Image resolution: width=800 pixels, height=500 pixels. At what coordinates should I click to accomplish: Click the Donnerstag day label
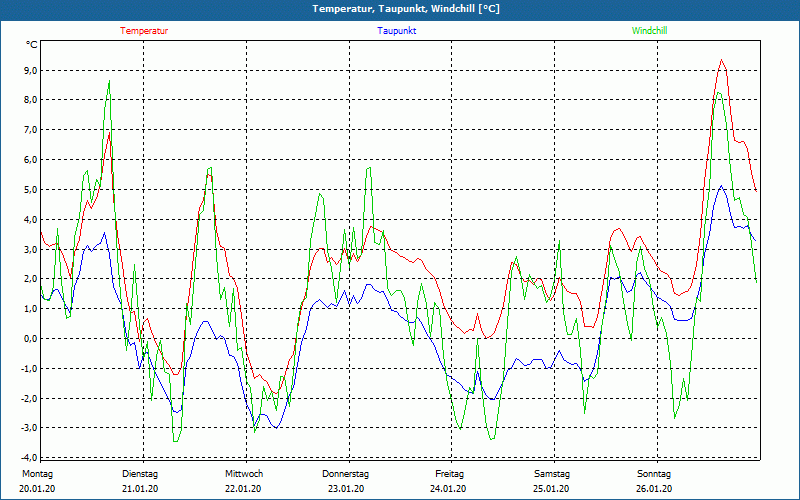(x=345, y=474)
